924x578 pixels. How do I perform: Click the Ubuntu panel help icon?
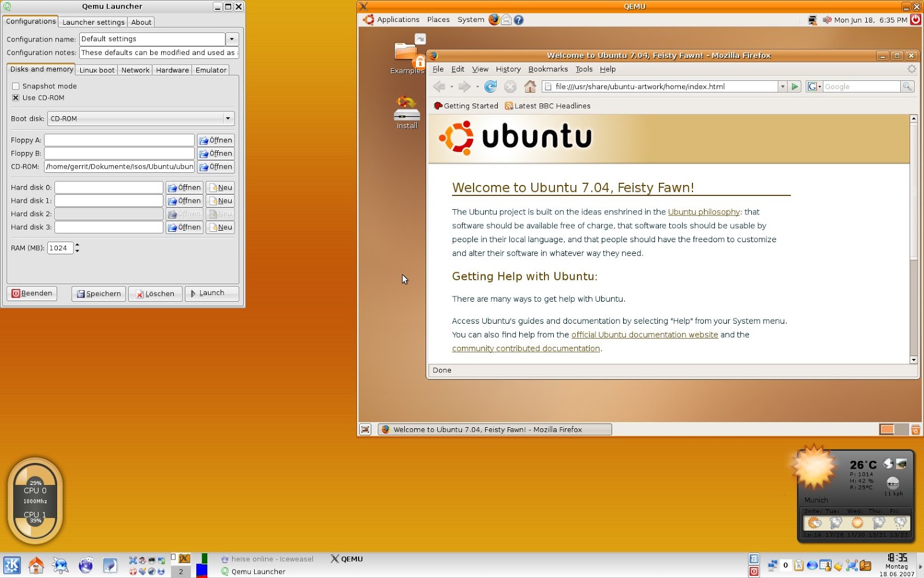(519, 20)
